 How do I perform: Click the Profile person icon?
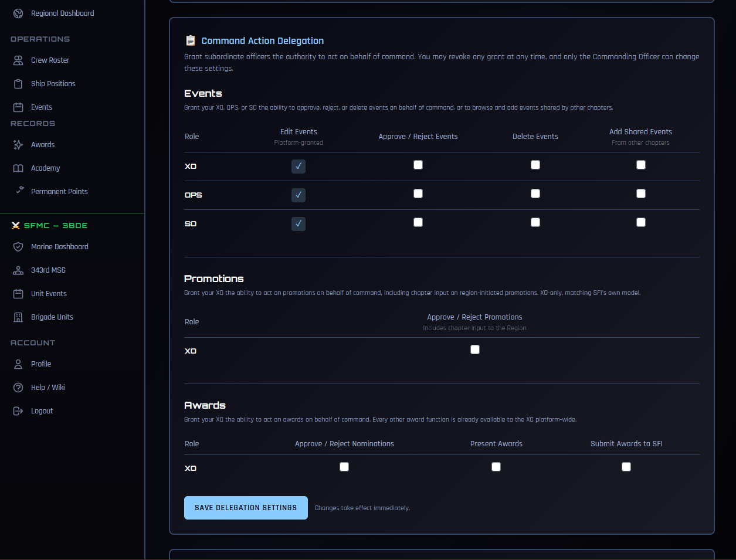18,364
